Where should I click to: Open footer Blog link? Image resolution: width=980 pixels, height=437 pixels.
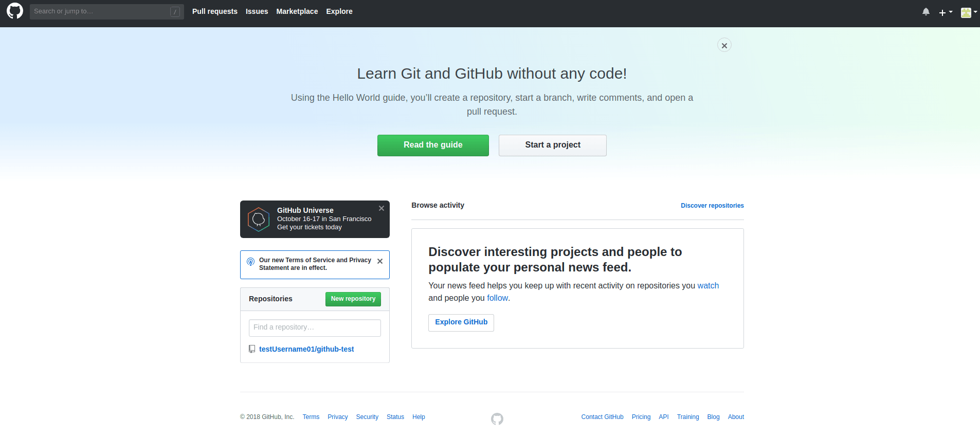pos(713,417)
